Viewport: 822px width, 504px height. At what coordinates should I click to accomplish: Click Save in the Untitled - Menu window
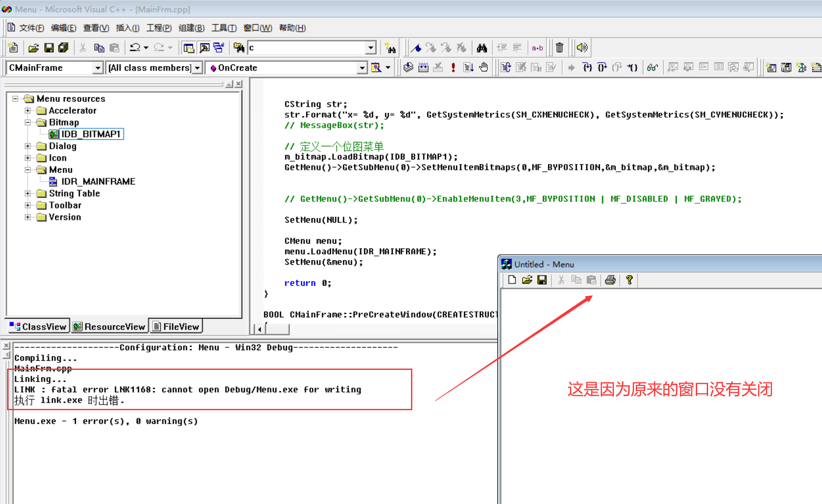click(x=542, y=280)
